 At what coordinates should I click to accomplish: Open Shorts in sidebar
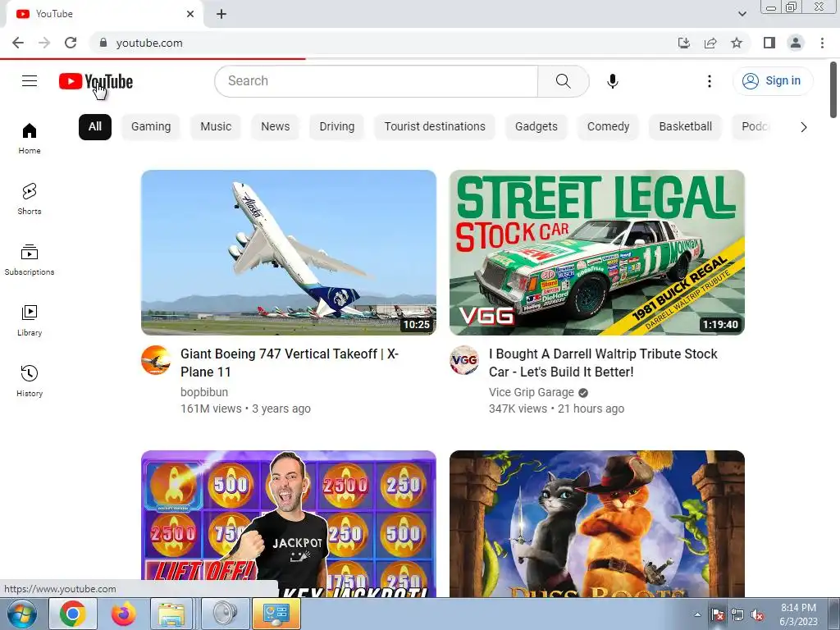(x=30, y=199)
